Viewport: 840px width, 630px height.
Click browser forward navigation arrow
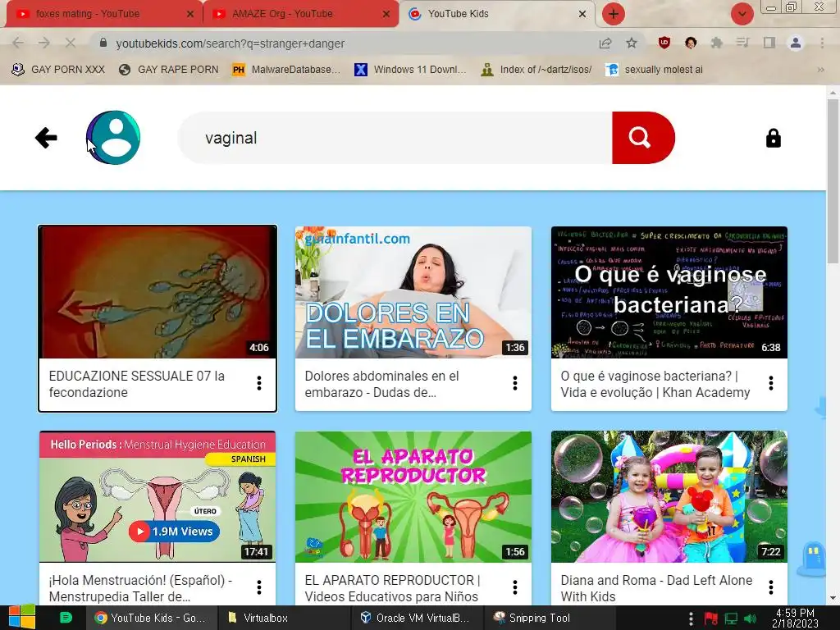coord(44,43)
